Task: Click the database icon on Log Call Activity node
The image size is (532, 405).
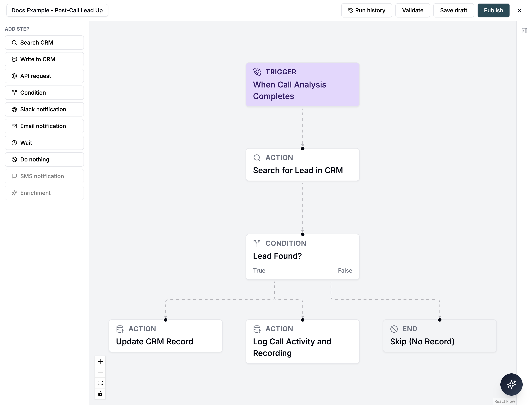Action: (257, 329)
